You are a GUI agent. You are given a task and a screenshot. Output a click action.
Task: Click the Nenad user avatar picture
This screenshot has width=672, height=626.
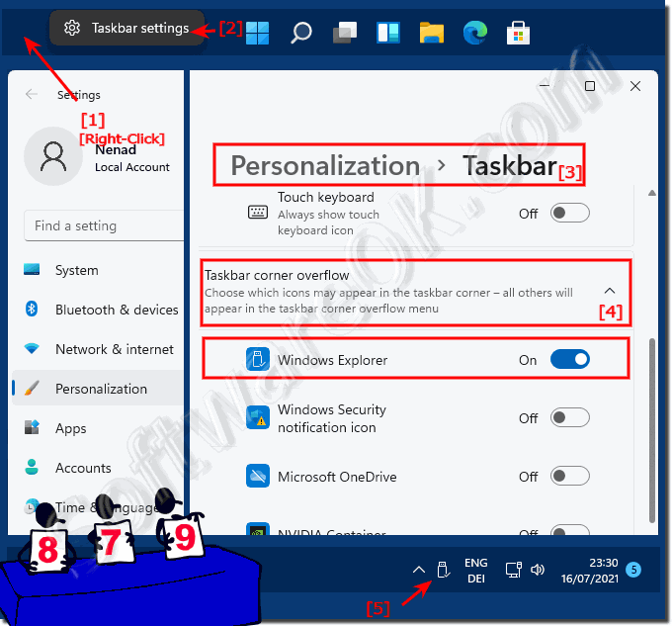coord(53,156)
